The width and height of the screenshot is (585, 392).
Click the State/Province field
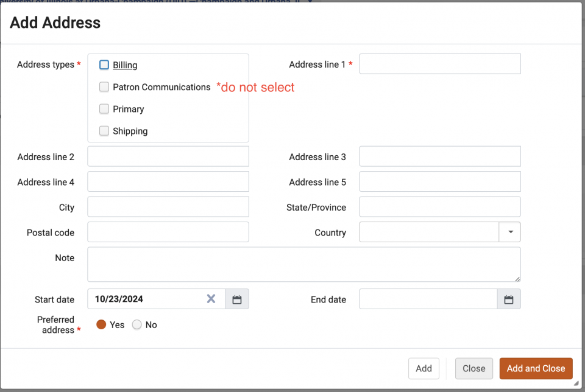click(x=439, y=207)
